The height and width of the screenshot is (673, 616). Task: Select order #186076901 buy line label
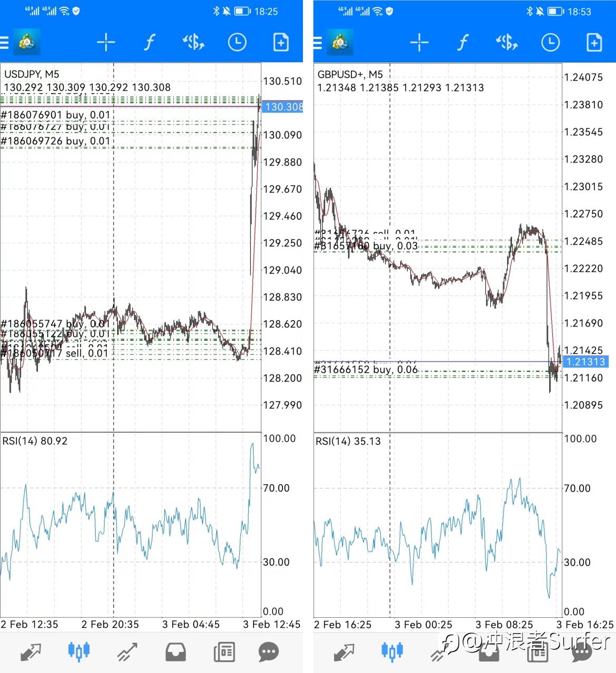click(x=56, y=115)
